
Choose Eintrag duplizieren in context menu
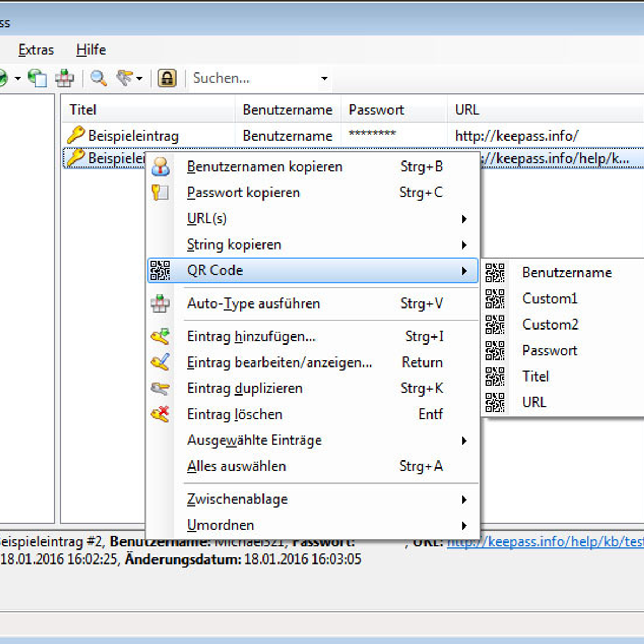tap(245, 389)
